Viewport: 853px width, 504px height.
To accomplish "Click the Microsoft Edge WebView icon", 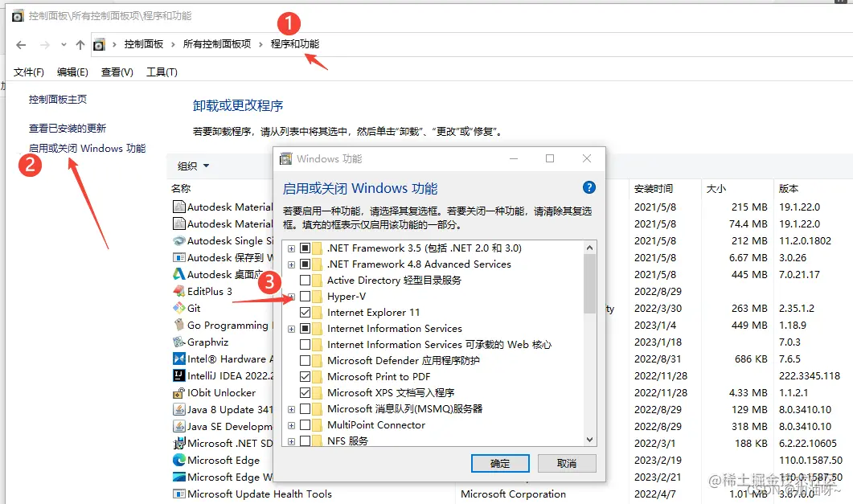I will (x=179, y=477).
